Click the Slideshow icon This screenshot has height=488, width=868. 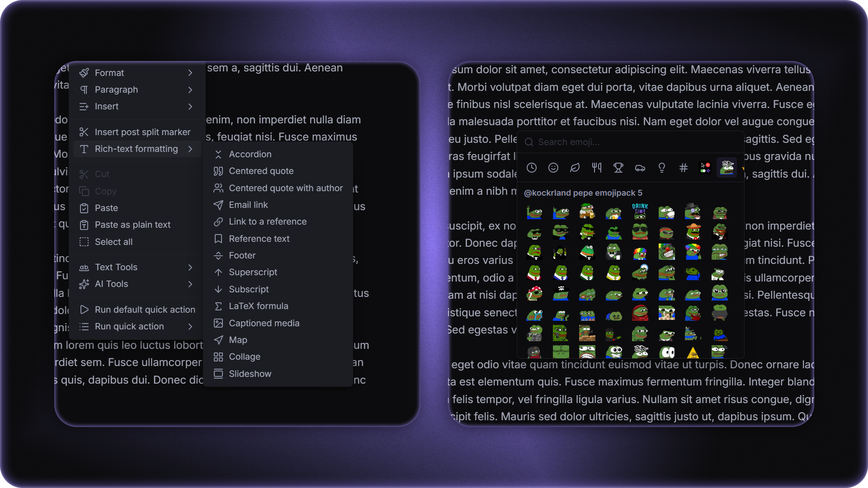pos(218,374)
